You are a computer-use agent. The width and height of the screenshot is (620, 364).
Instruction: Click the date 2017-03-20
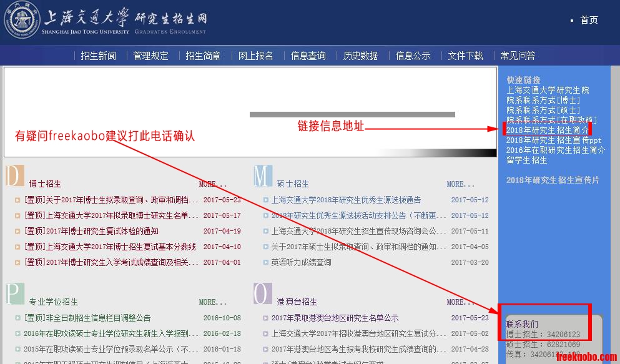[x=470, y=262]
